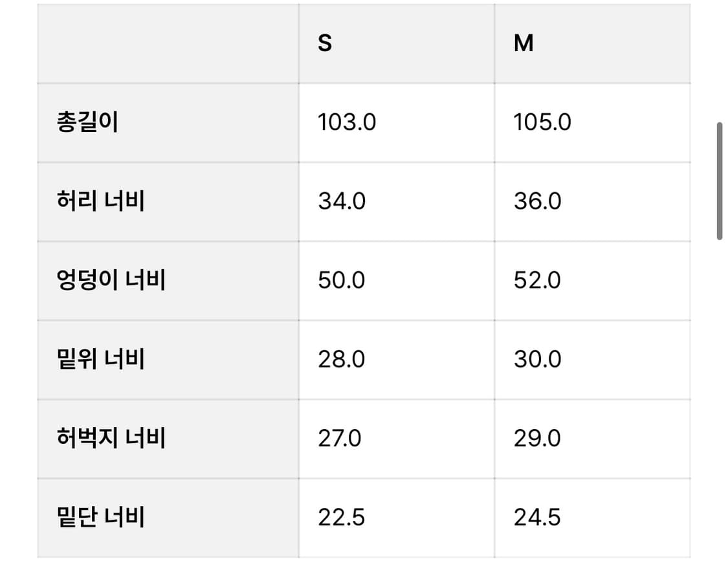The image size is (728, 574).
Task: Select the 27.0 thigh width cell
Action: point(397,438)
